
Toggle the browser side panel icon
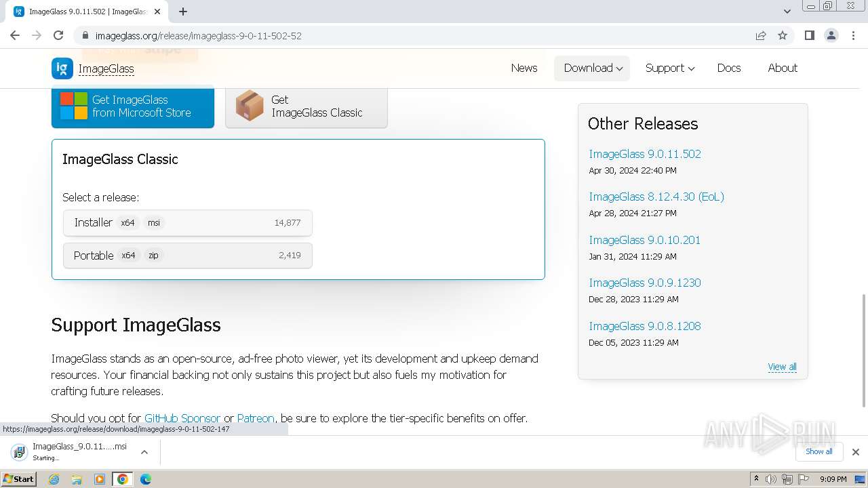pyautogui.click(x=809, y=35)
